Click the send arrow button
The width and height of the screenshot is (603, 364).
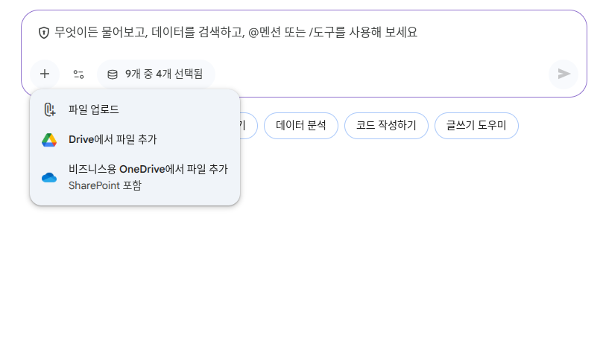pos(563,74)
